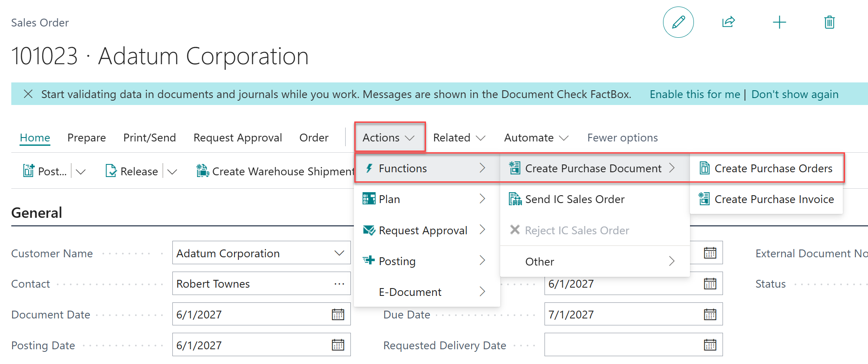Open the Post dropdown arrow
The width and height of the screenshot is (868, 364).
pyautogui.click(x=81, y=171)
